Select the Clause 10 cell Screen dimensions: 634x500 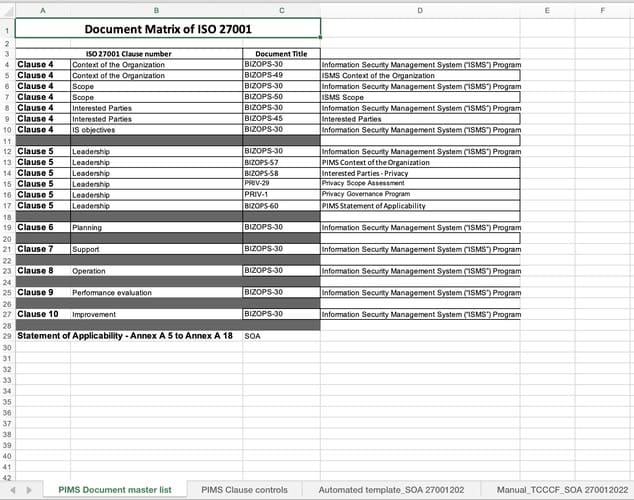(x=42, y=314)
